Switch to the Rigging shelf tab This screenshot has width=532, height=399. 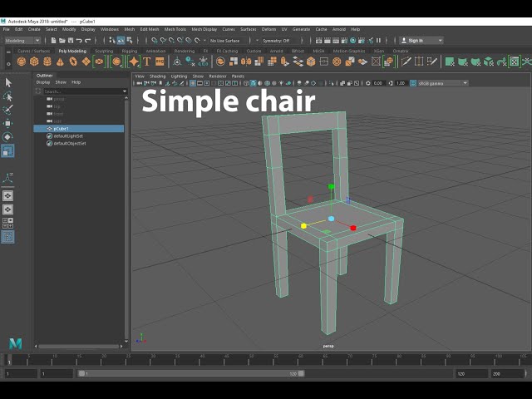[x=130, y=51]
